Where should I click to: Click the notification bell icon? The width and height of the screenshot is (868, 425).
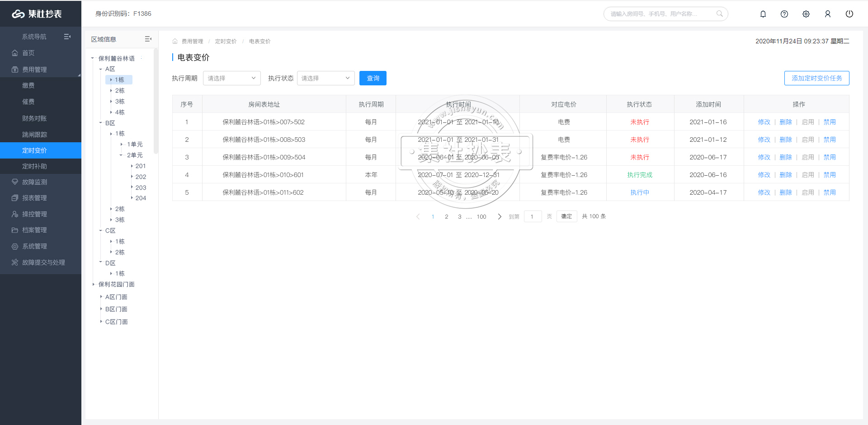(x=763, y=14)
